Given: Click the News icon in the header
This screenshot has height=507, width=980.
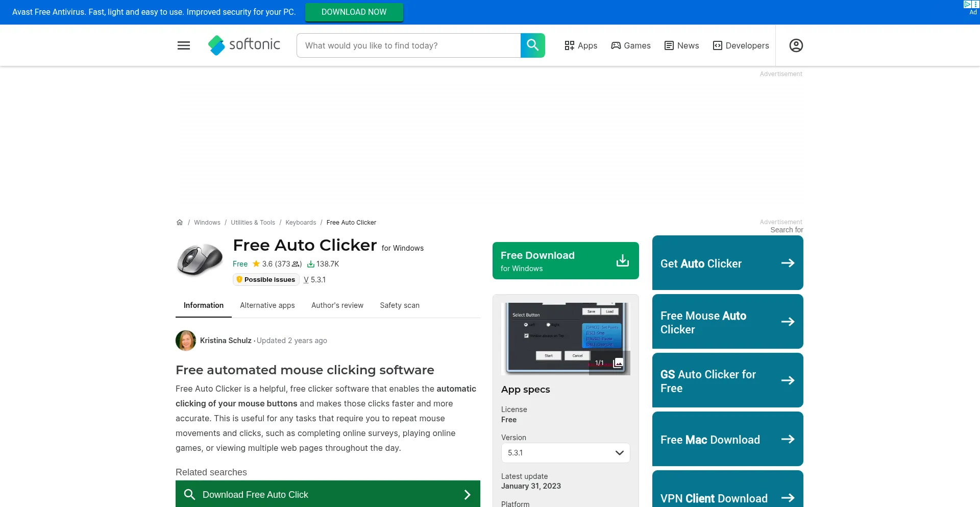Looking at the screenshot, I should point(669,45).
